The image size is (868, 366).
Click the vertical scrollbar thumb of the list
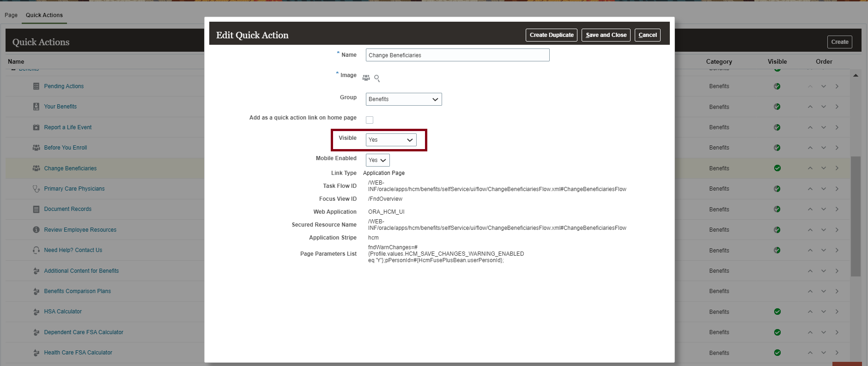(x=856, y=216)
